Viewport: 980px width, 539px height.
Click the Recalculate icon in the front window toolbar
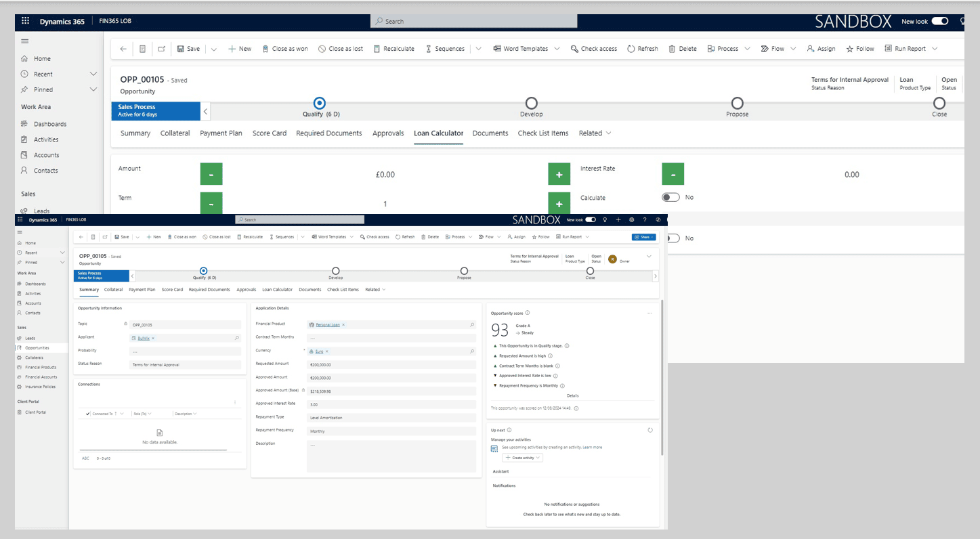(x=239, y=237)
